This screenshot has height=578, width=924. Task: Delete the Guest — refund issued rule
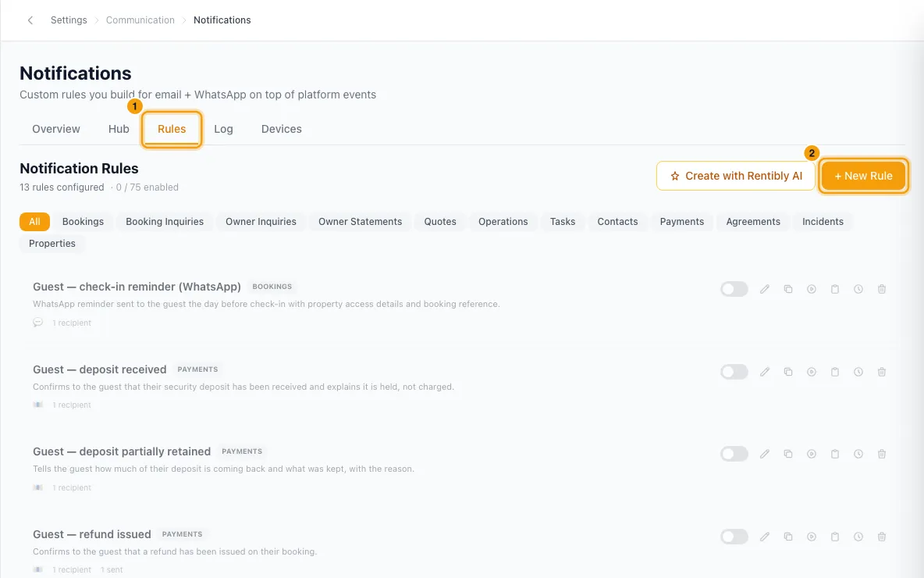tap(882, 537)
